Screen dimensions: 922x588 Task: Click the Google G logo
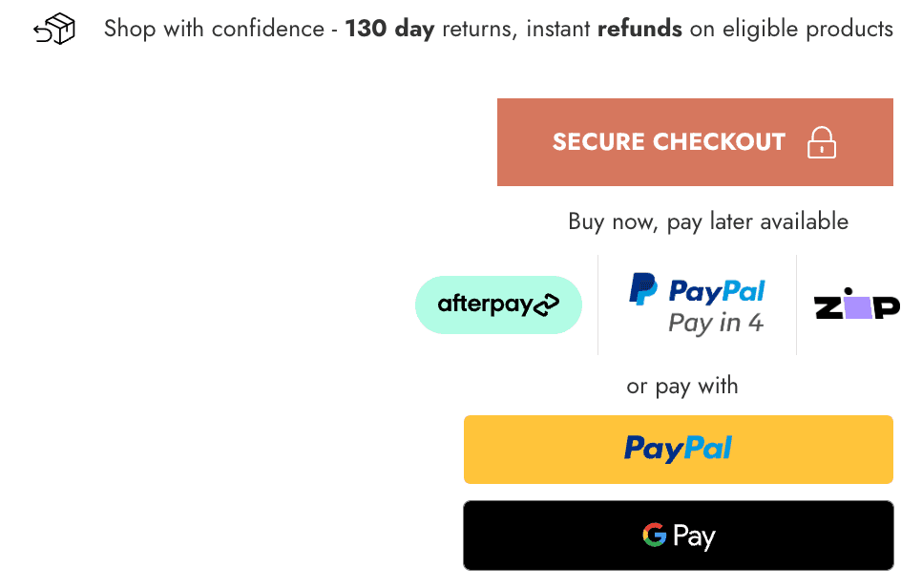pos(654,535)
